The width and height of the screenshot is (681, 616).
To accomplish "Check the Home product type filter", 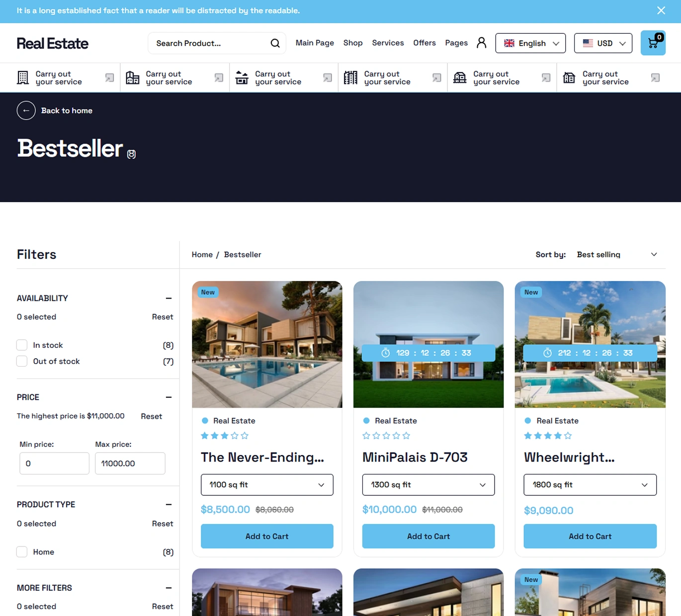I will (x=22, y=551).
